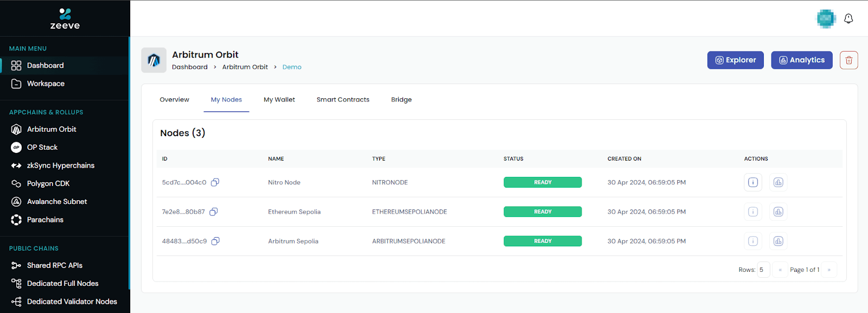Click the Avalanche Subnet icon
The image size is (868, 313).
point(16,201)
